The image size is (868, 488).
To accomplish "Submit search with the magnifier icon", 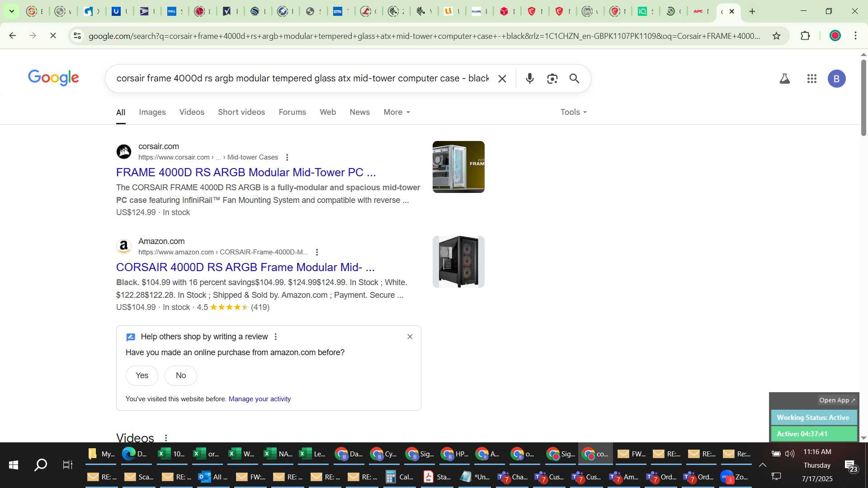I will (x=574, y=79).
